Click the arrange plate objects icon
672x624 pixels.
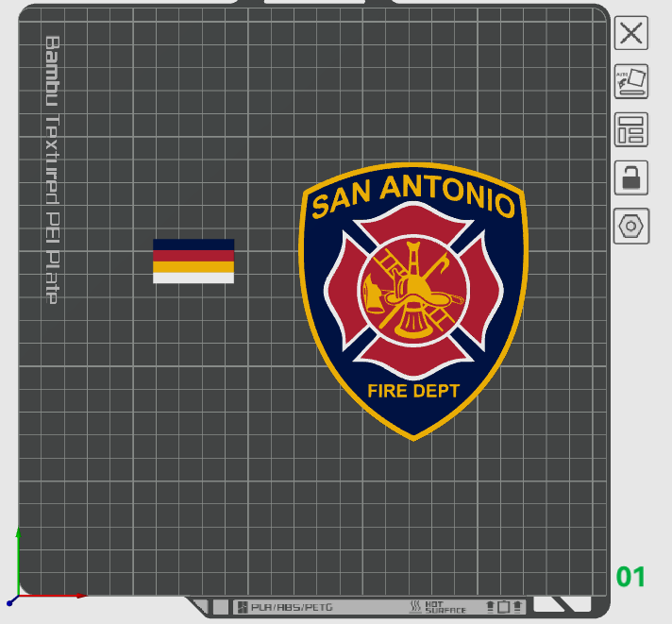[630, 129]
